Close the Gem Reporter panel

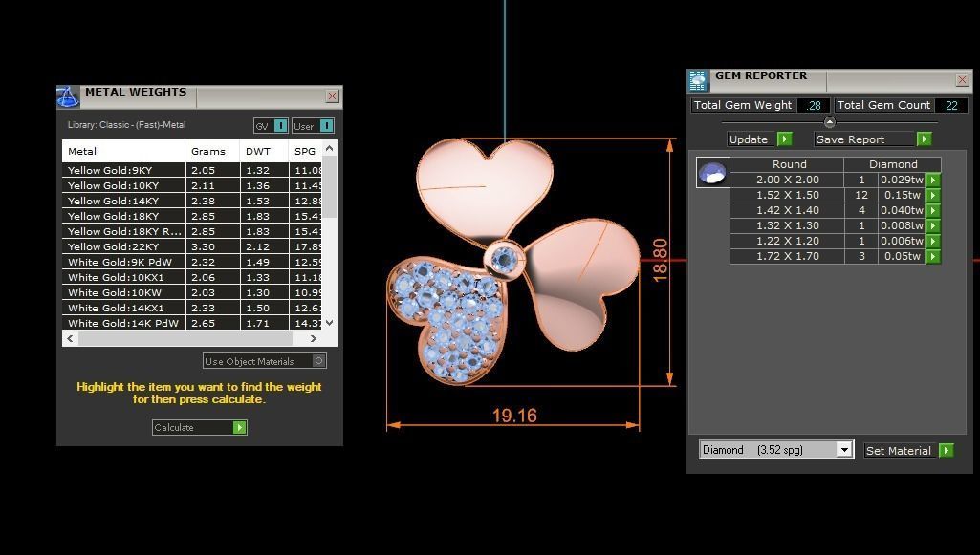(x=962, y=80)
